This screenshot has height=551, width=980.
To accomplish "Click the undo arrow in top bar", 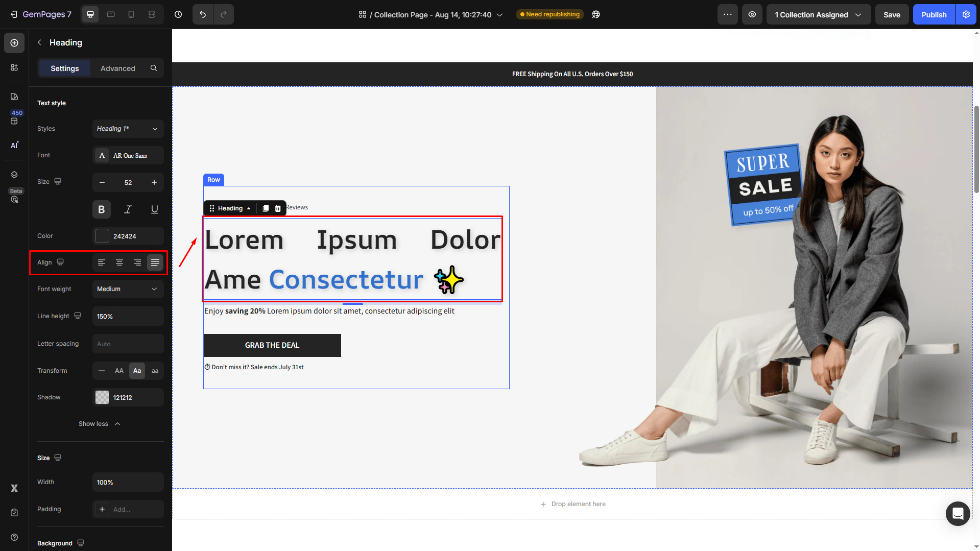I will 203,14.
